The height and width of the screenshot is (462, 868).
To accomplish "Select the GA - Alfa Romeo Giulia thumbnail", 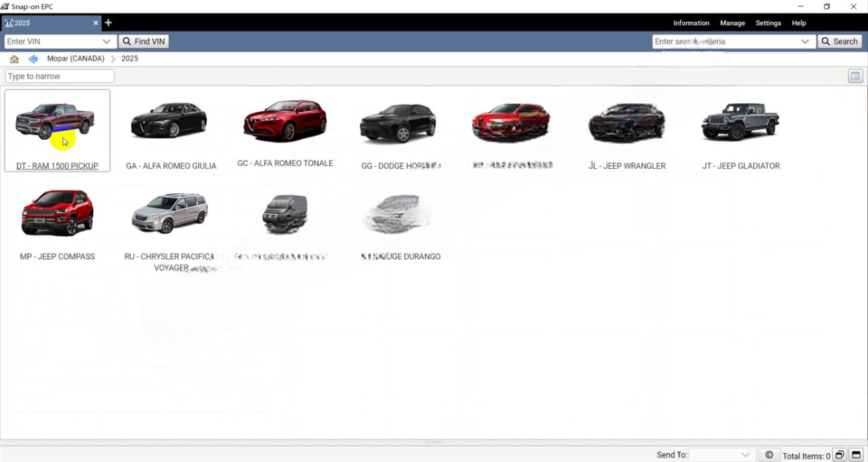I will (x=170, y=124).
